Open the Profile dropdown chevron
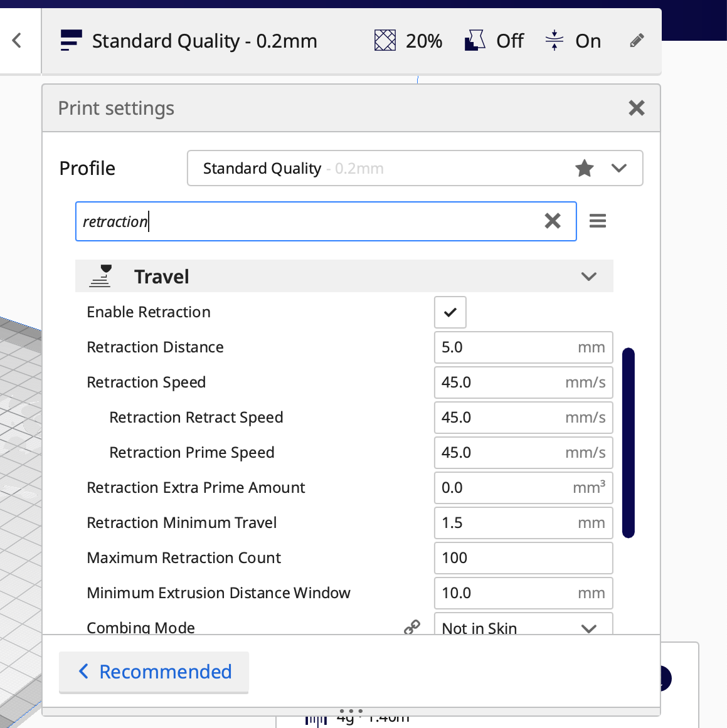Image resolution: width=727 pixels, height=728 pixels. pyautogui.click(x=618, y=168)
